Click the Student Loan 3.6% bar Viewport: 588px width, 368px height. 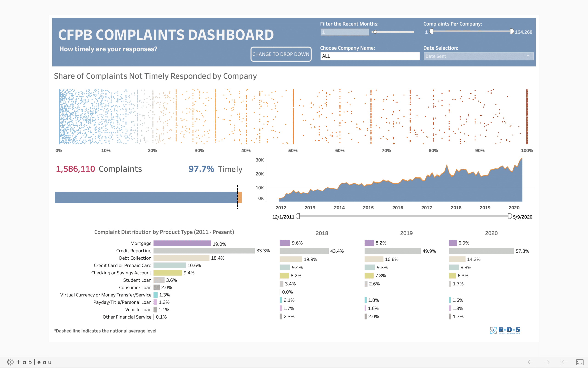pos(159,280)
